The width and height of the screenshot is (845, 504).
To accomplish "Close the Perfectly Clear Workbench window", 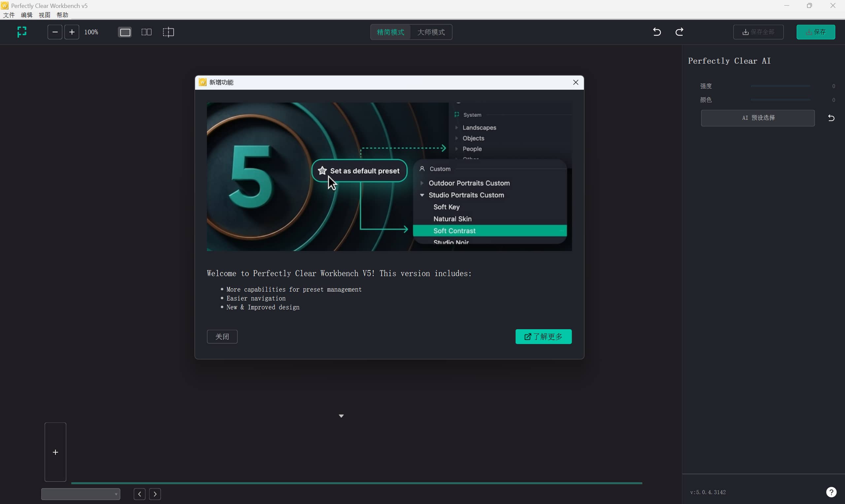I will (x=833, y=5).
